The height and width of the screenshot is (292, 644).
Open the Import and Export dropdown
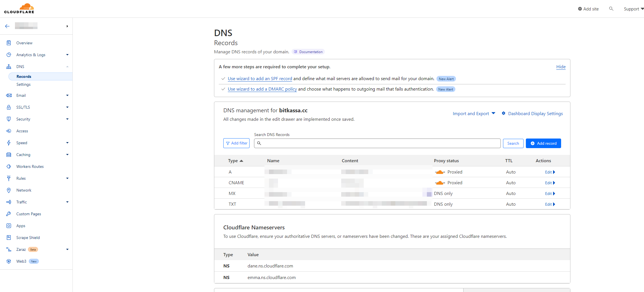click(x=474, y=113)
